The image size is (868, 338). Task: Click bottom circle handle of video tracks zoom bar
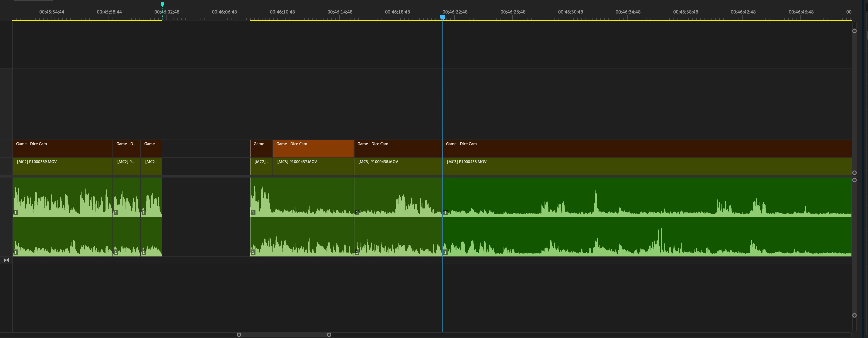click(x=854, y=173)
